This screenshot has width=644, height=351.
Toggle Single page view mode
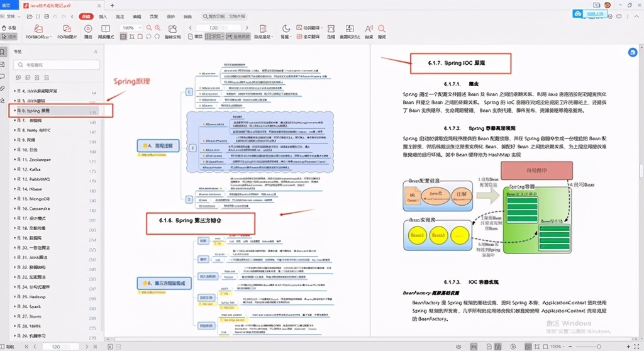[195, 36]
